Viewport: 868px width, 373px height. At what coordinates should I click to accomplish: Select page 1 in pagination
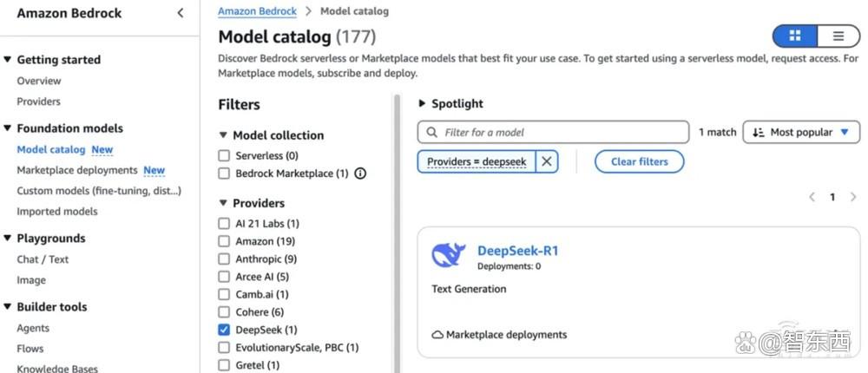(832, 197)
